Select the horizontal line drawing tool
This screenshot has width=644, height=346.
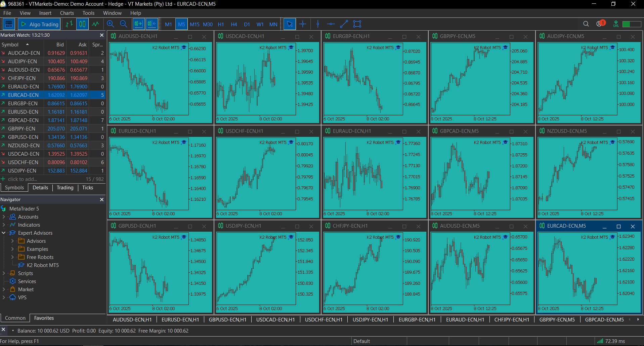331,24
